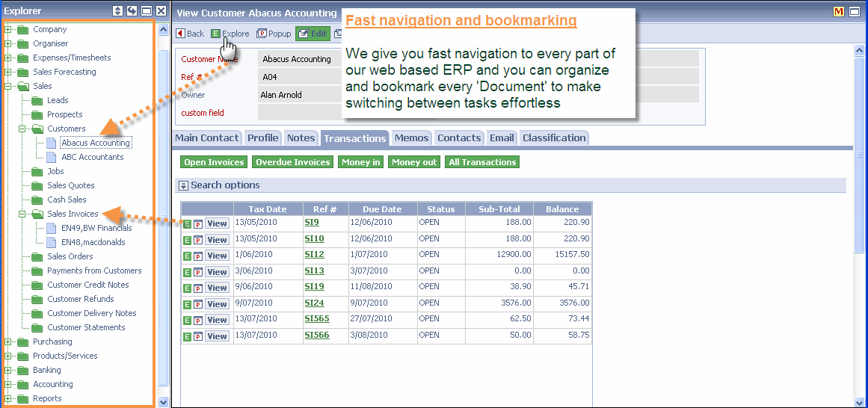This screenshot has height=408, width=868.
Task: Click the Abacus Accounting document icon in tree
Action: [51, 143]
